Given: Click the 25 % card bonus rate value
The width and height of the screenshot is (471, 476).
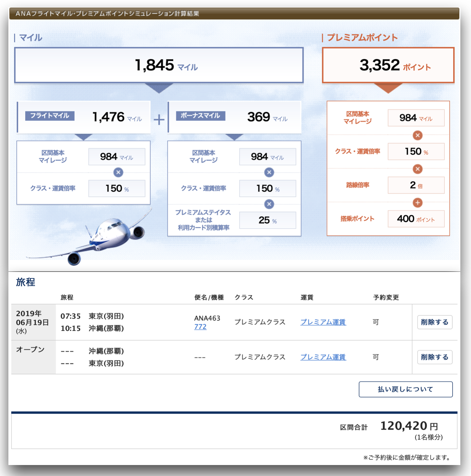Looking at the screenshot, I should tap(267, 220).
